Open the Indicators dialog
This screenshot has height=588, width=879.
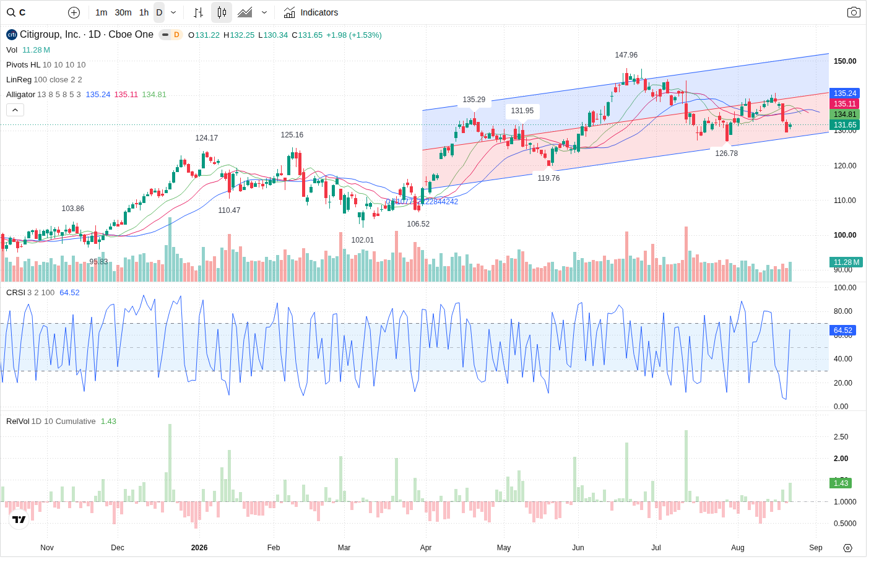pyautogui.click(x=311, y=12)
